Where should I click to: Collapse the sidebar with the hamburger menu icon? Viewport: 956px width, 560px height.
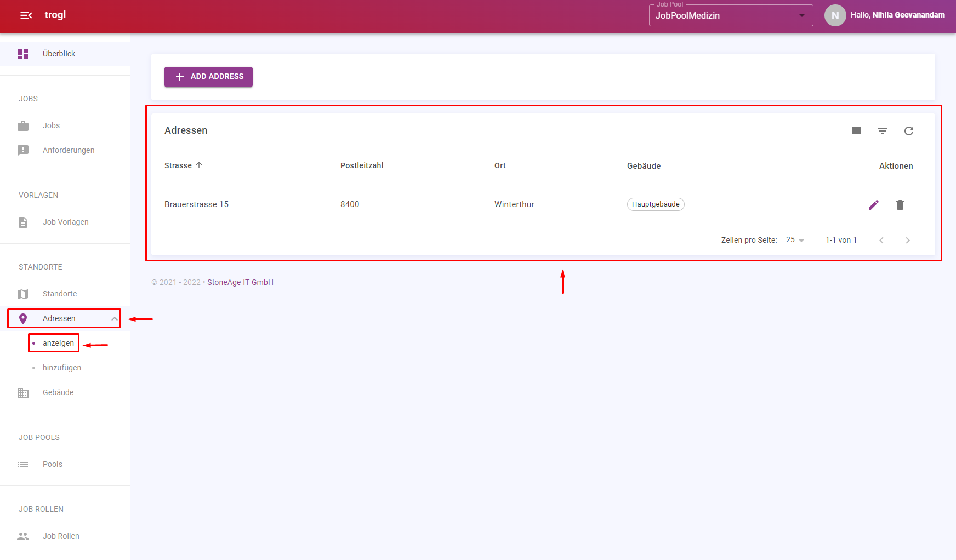click(26, 15)
